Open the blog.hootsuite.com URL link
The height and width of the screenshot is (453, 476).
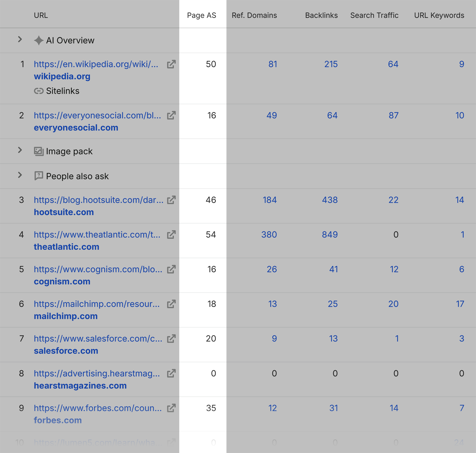point(99,200)
